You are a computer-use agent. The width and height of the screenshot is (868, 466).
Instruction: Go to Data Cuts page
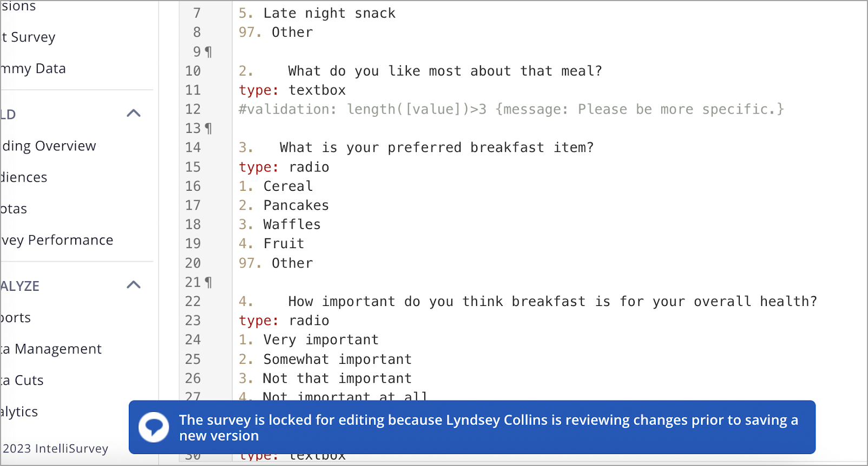(x=22, y=381)
